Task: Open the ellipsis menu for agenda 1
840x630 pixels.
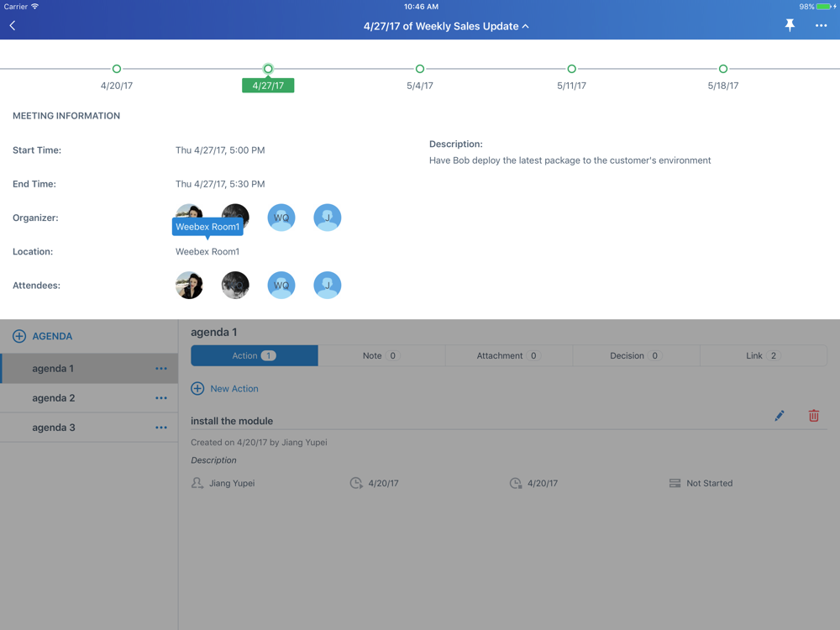Action: [x=161, y=369]
